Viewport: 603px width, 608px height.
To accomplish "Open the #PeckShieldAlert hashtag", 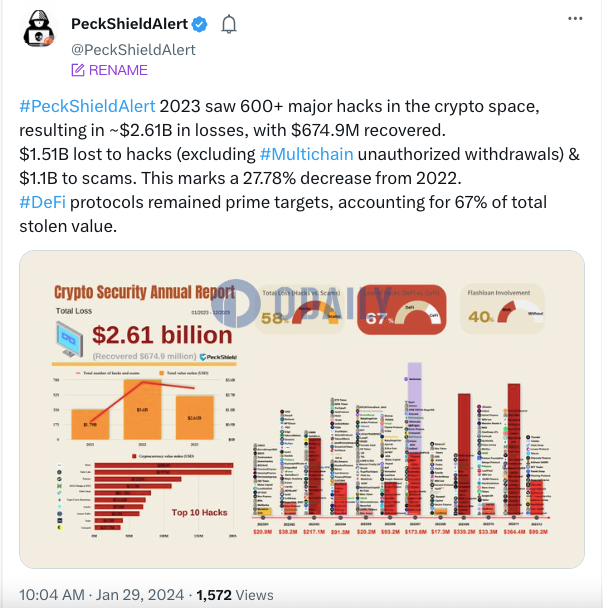I will point(87,106).
